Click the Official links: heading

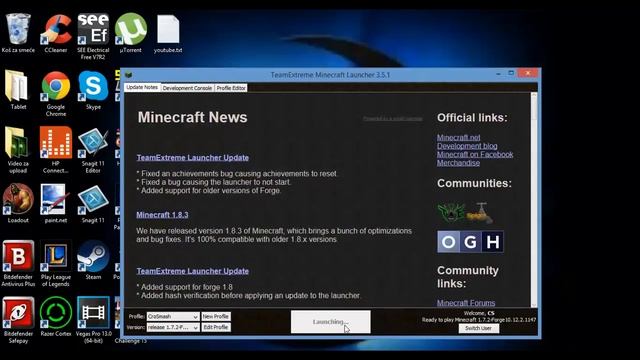(472, 118)
